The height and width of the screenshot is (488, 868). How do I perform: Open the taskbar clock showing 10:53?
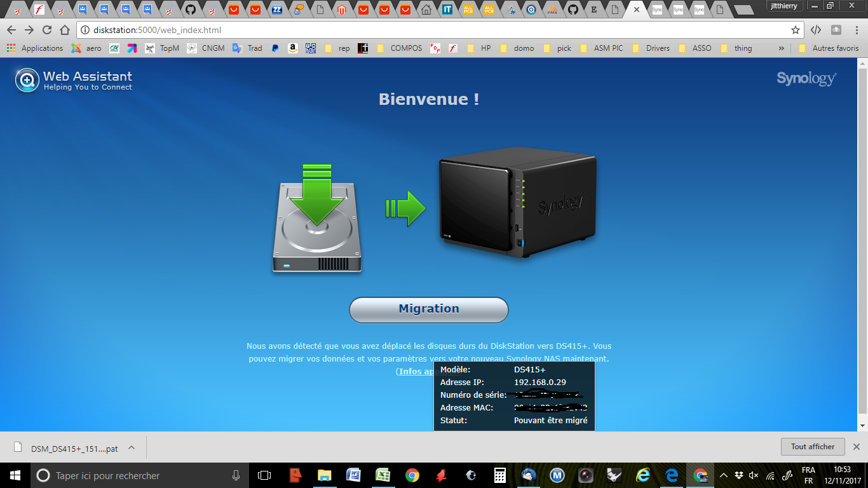point(842,475)
